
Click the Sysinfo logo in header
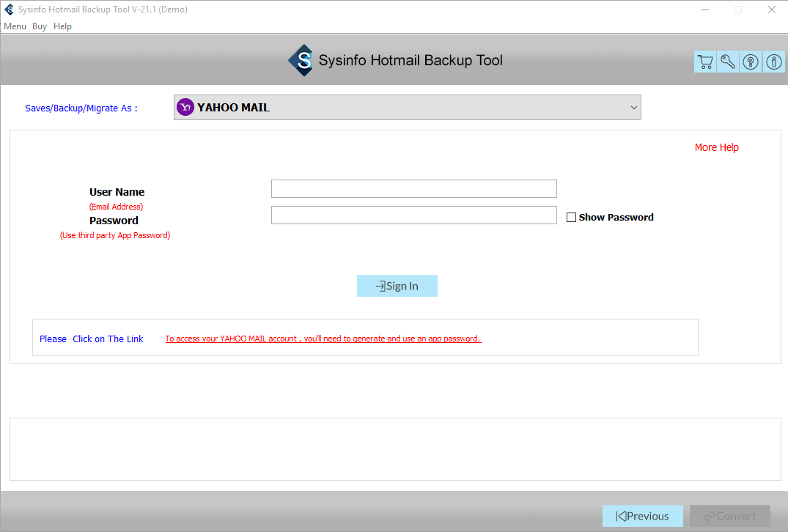[x=301, y=60]
